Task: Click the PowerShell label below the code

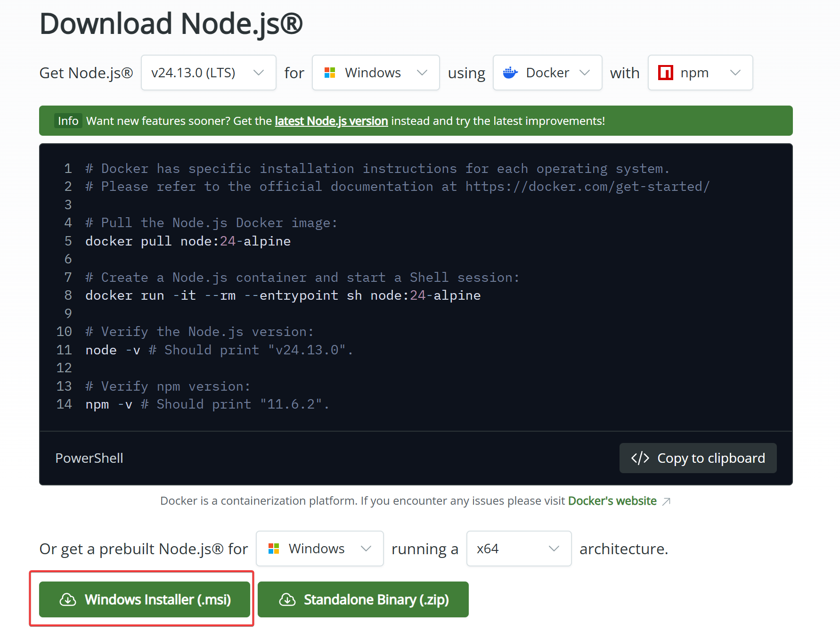Action: pos(89,458)
